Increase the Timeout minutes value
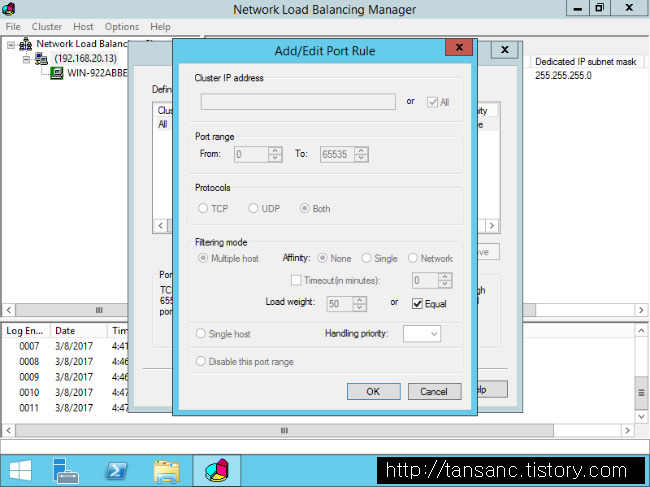The height and width of the screenshot is (487, 650). [445, 277]
